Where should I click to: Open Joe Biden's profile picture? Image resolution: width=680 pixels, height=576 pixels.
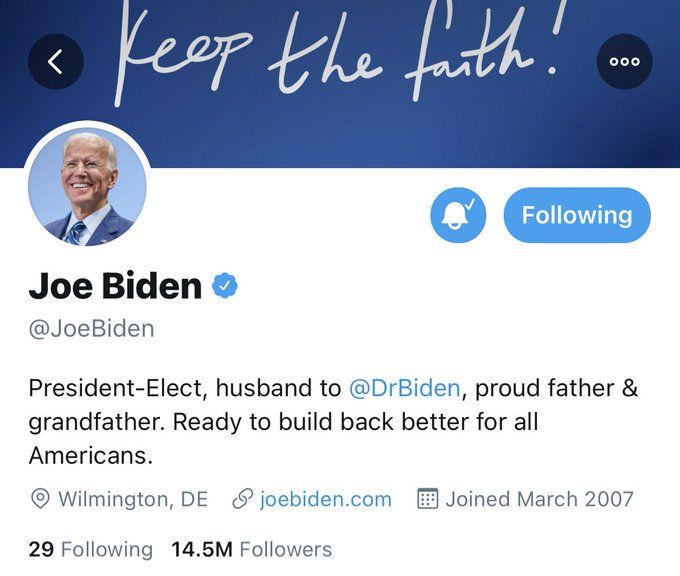pos(87,187)
